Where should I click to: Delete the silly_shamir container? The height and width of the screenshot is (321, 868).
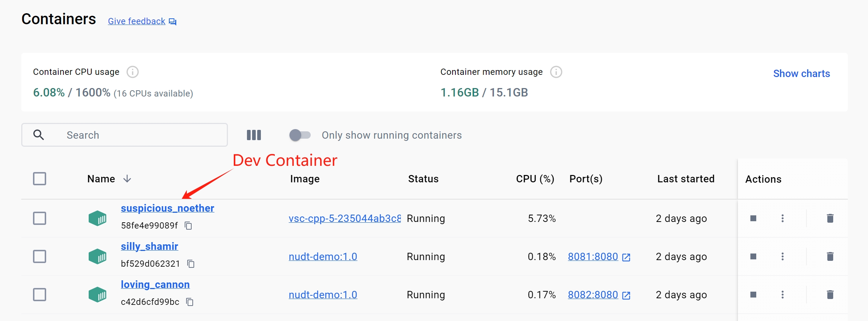830,256
